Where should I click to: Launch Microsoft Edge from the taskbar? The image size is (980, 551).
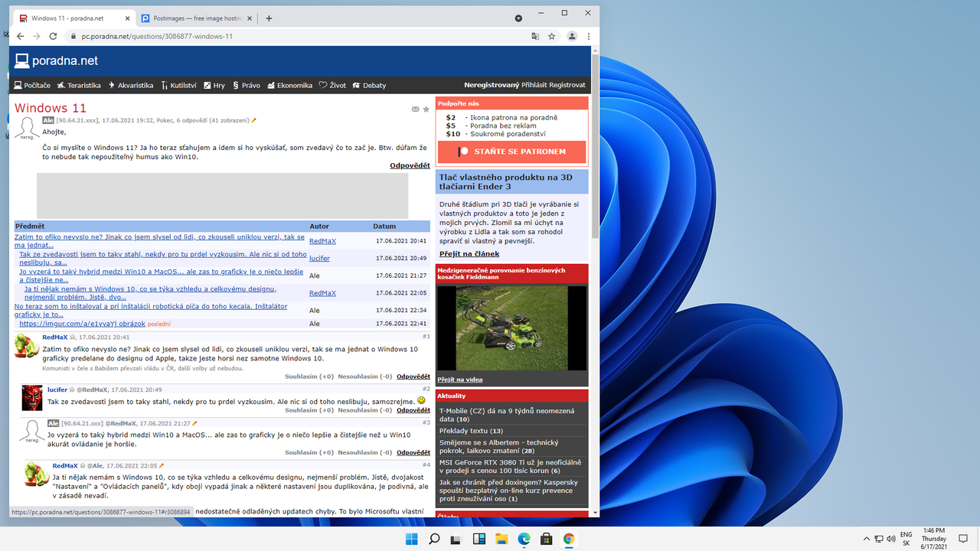(x=524, y=539)
